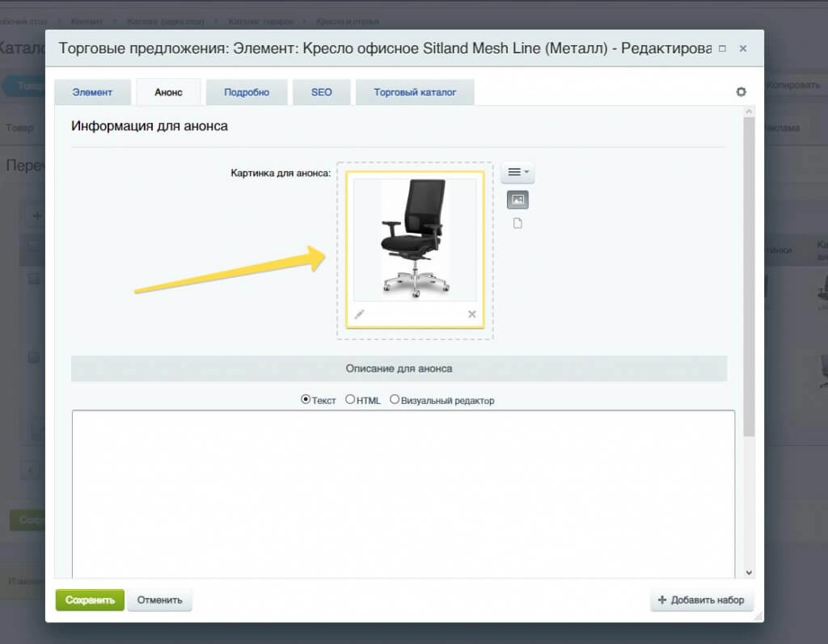The width and height of the screenshot is (828, 644).
Task: Go to the Подробно tab
Action: [x=247, y=92]
